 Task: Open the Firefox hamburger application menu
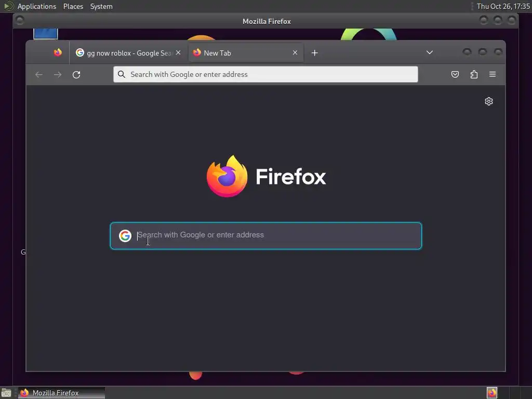pyautogui.click(x=493, y=74)
